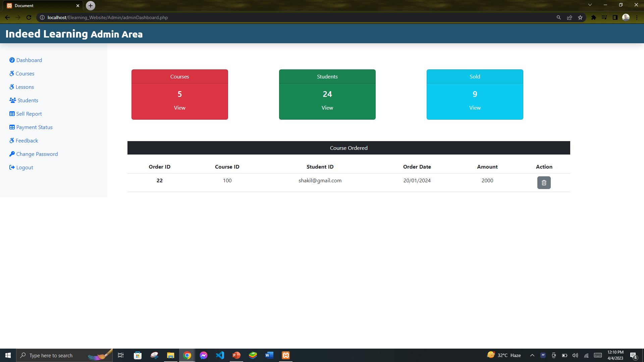The image size is (644, 362).
Task: Expand hidden icons in system tray
Action: (532, 355)
